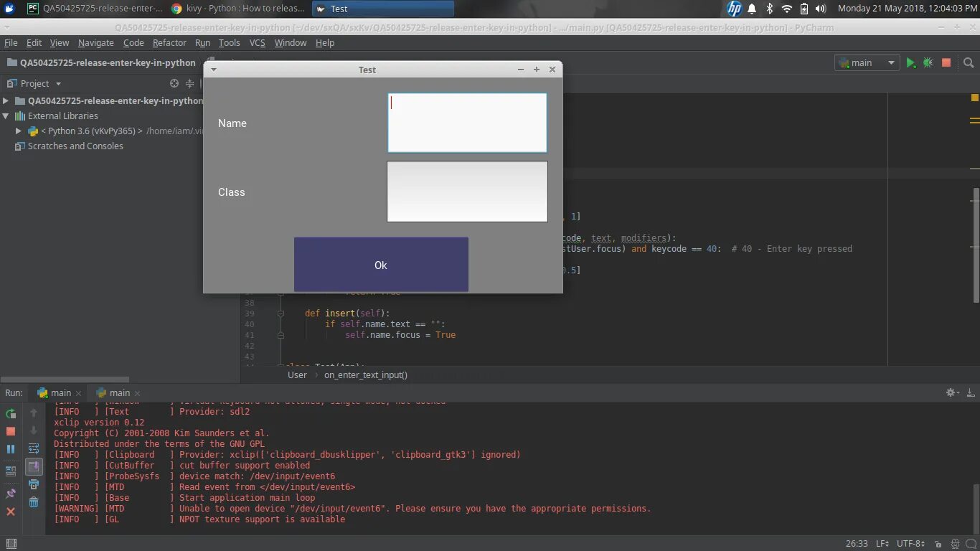Click the HP icon in the system tray
The image size is (980, 551).
[734, 9]
